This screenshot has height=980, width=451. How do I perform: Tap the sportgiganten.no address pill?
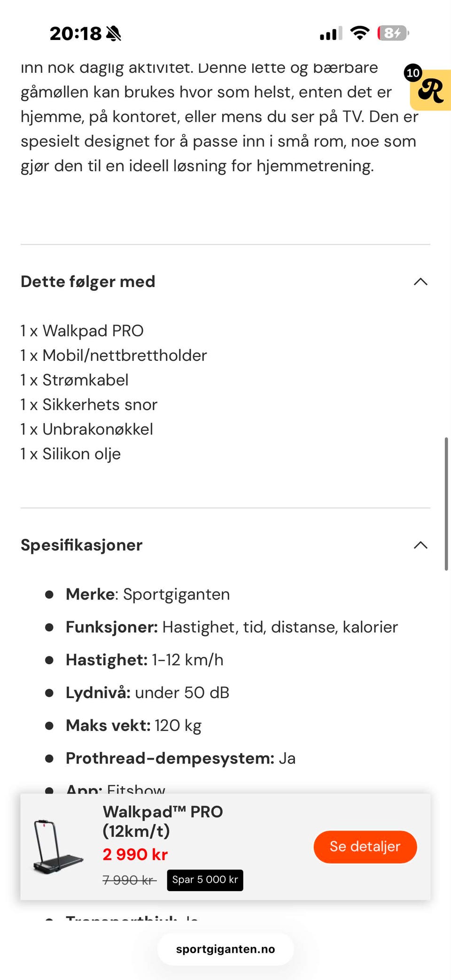tap(225, 949)
